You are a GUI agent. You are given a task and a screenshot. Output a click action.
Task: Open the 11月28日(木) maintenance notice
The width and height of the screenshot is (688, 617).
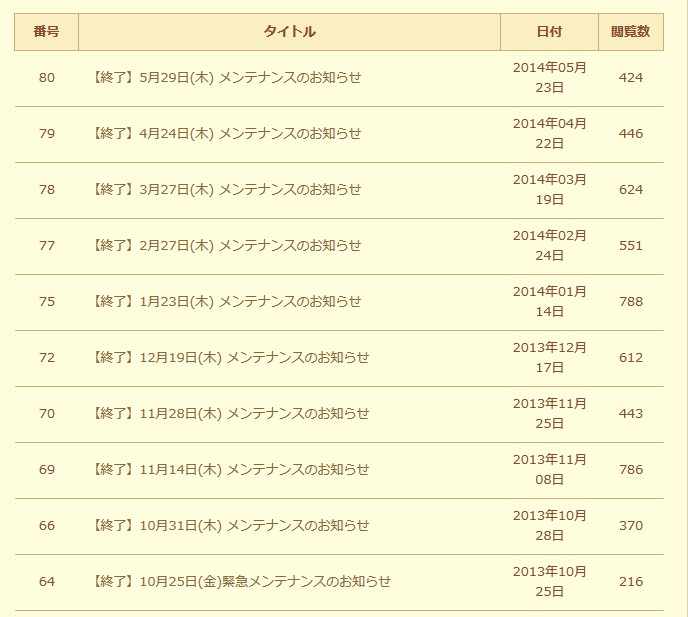click(x=230, y=414)
